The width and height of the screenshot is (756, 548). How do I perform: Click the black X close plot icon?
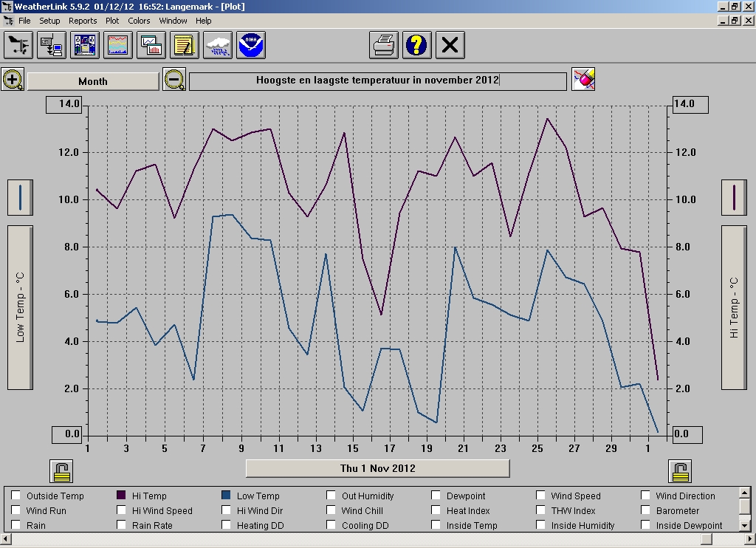[450, 45]
